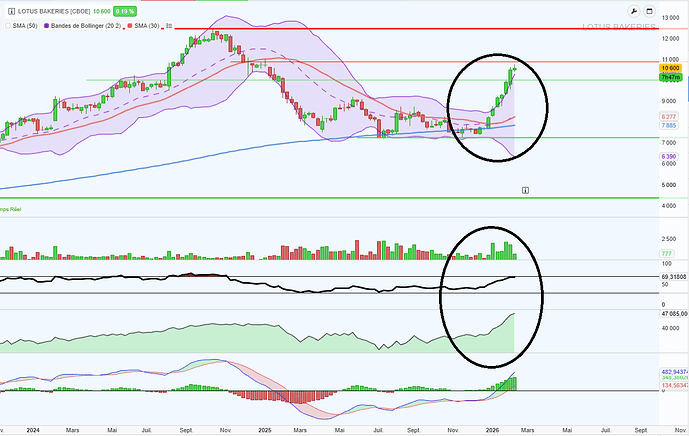Click the 10 600 last price in header
The image size is (689, 436).
[x=101, y=11]
